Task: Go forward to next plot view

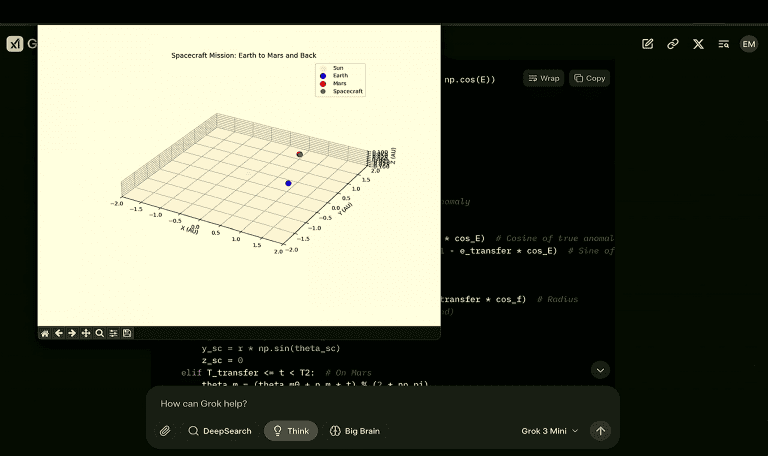Action: (x=72, y=333)
